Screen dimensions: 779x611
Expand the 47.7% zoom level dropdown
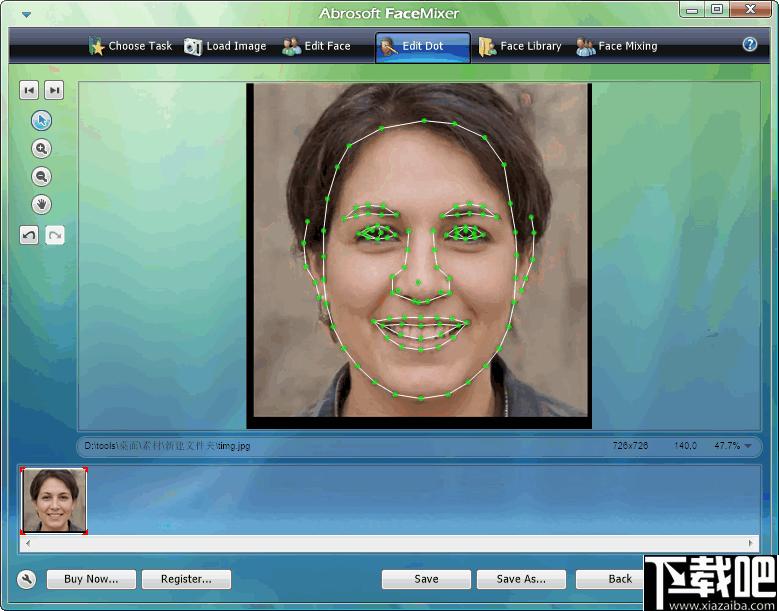pos(748,446)
